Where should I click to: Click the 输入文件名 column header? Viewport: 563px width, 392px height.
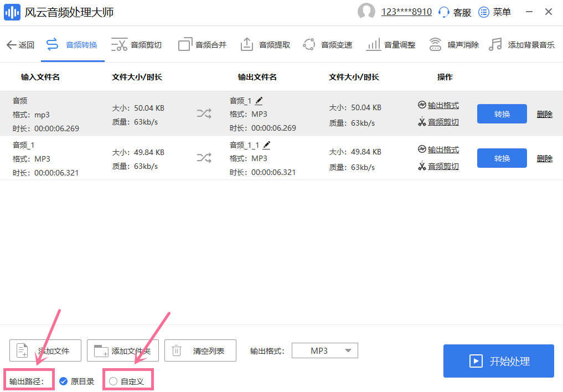[x=40, y=77]
